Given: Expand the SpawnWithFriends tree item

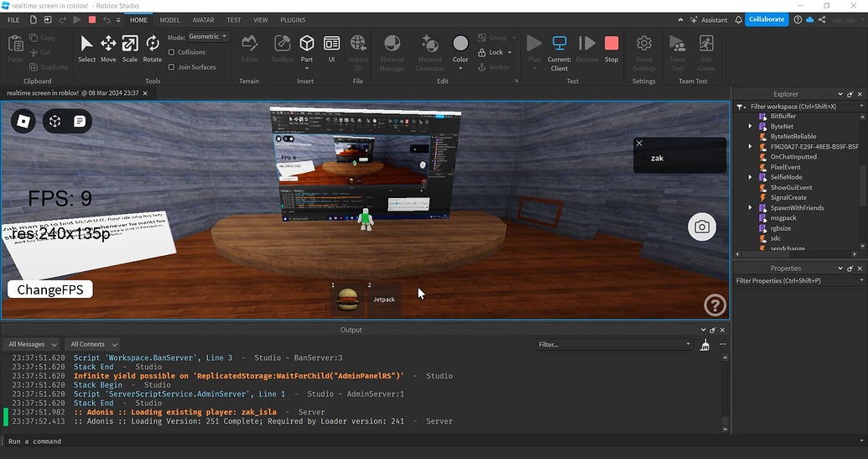Looking at the screenshot, I should click(x=751, y=208).
